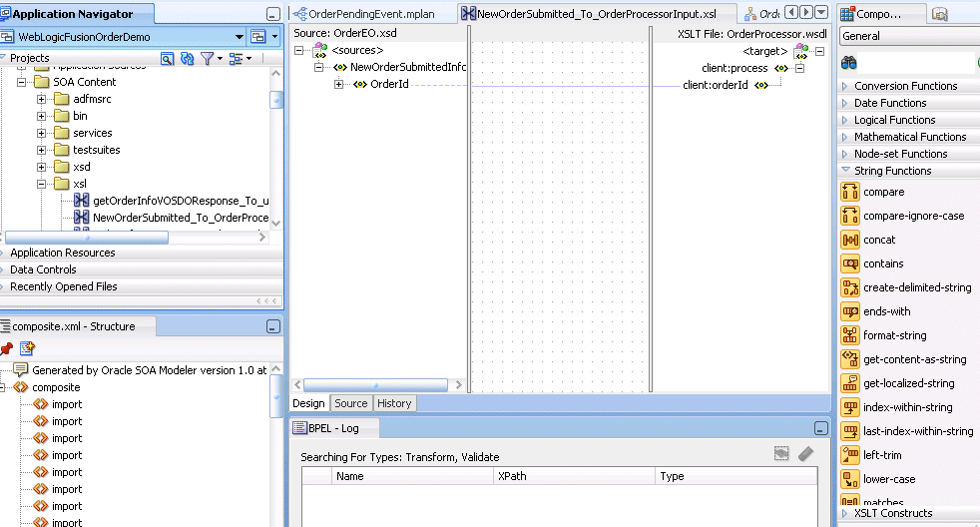The height and width of the screenshot is (527, 980).
Task: Collapse the <sources> tree node
Action: point(298,50)
